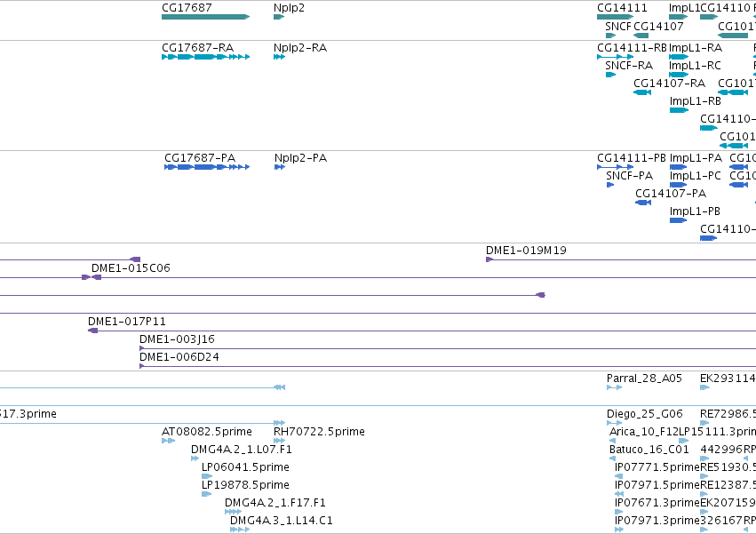Click the ImpL1-PA protein label
Image resolution: width=756 pixels, height=534 pixels.
pyautogui.click(x=696, y=158)
